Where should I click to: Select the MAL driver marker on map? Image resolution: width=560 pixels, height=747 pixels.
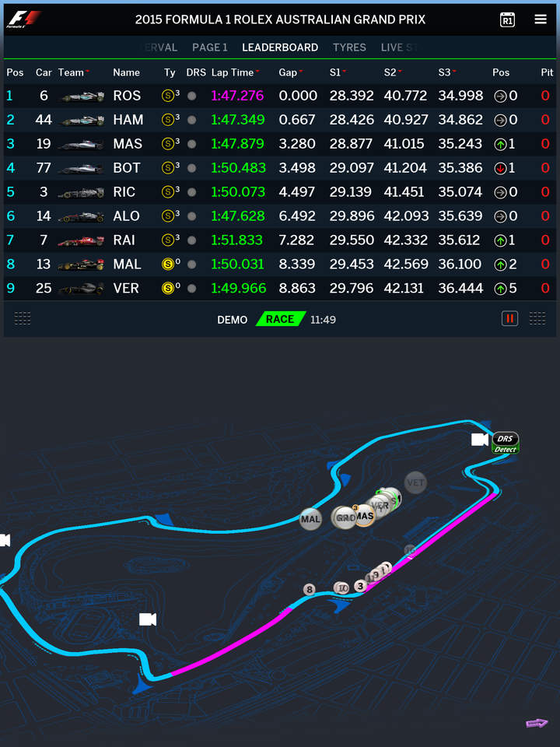(310, 519)
